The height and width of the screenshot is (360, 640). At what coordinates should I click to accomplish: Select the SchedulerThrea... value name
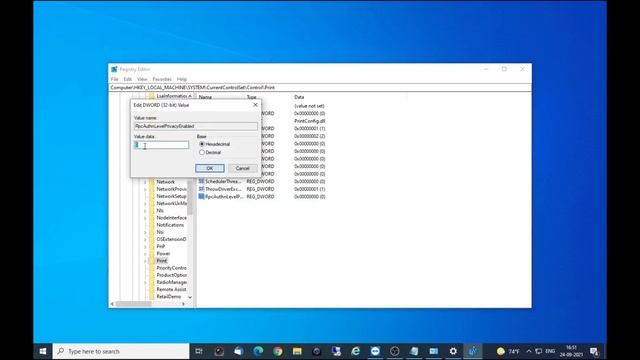(x=223, y=181)
